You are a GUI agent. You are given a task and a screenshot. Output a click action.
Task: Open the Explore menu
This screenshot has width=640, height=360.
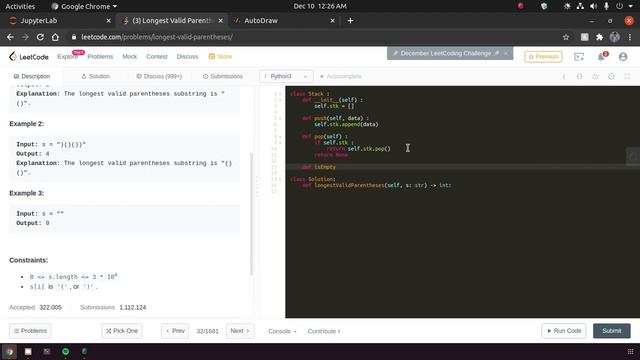coord(67,57)
